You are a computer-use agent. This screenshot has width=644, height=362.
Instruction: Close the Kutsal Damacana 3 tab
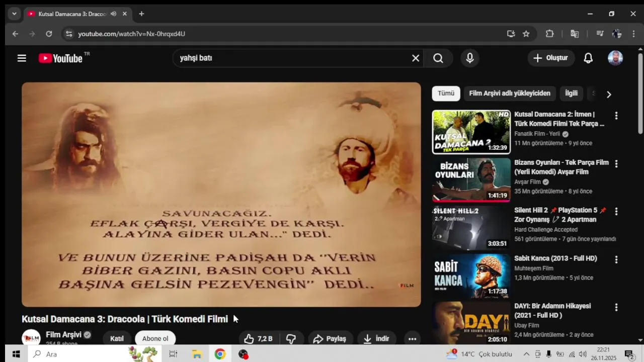[125, 14]
